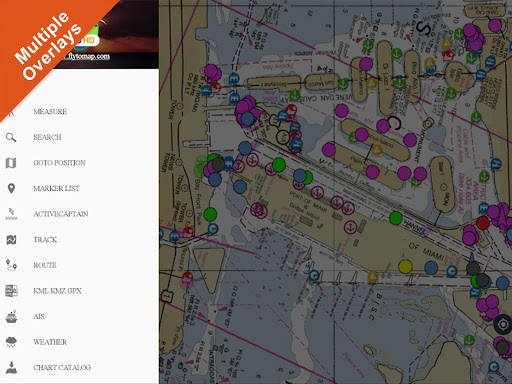The image size is (512, 384).
Task: Select the Marker List pin icon
Action: pyautogui.click(x=11, y=189)
